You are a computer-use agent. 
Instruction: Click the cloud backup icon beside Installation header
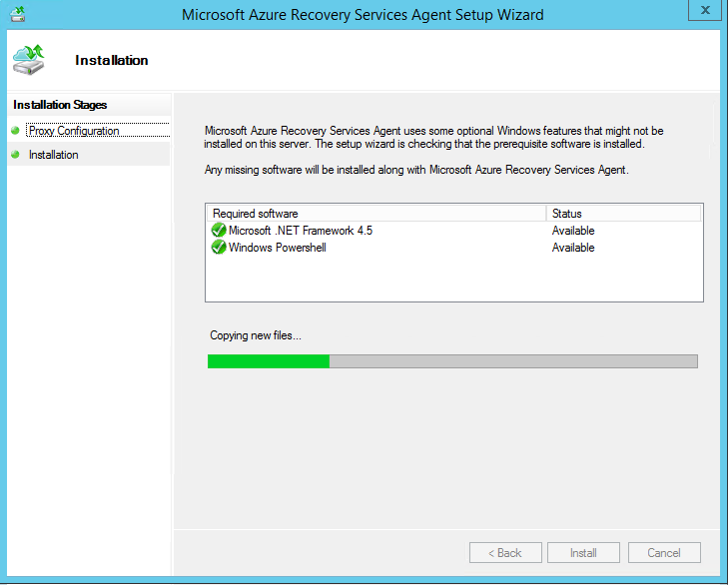pos(28,60)
